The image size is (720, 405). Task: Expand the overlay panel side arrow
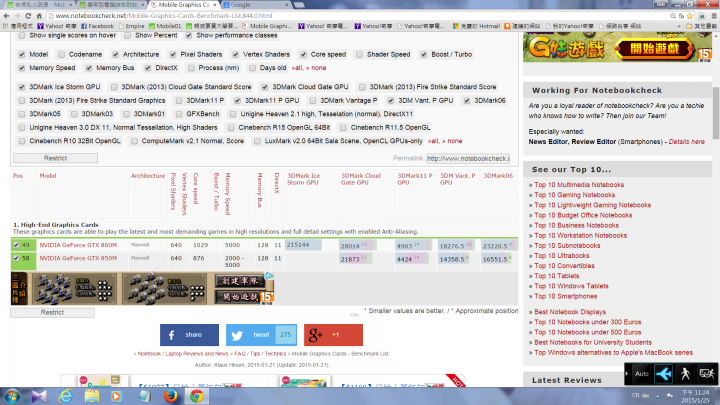coord(627,374)
